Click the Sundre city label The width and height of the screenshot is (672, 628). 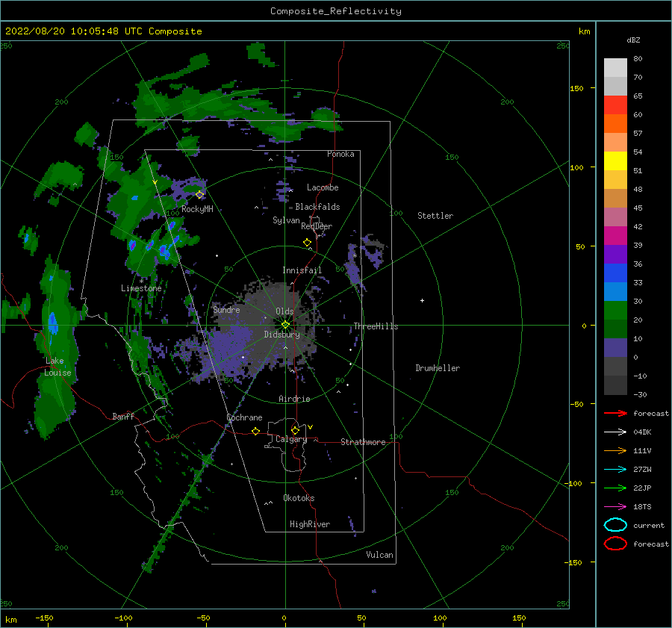226,309
